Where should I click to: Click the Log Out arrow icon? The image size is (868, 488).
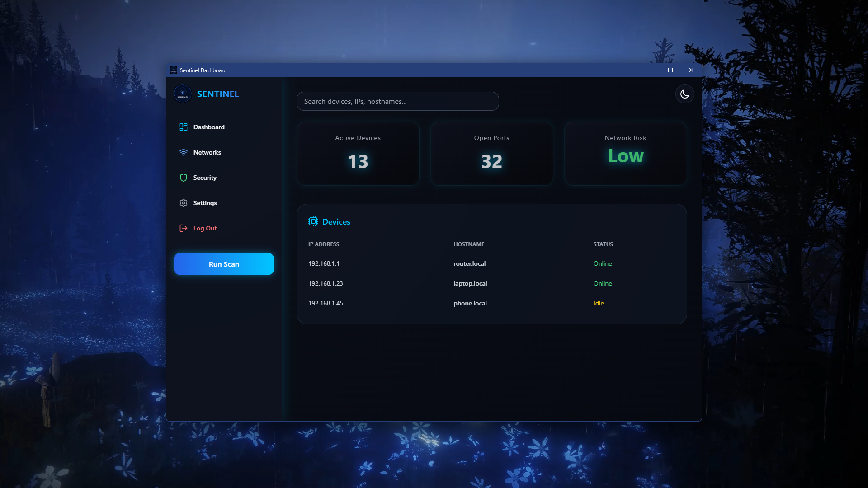(x=183, y=228)
